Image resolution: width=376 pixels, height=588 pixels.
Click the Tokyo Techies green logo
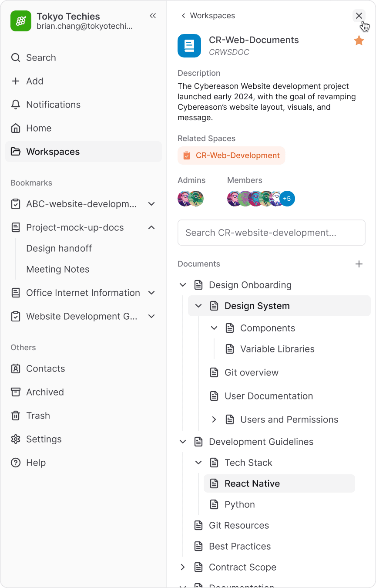coord(21,21)
